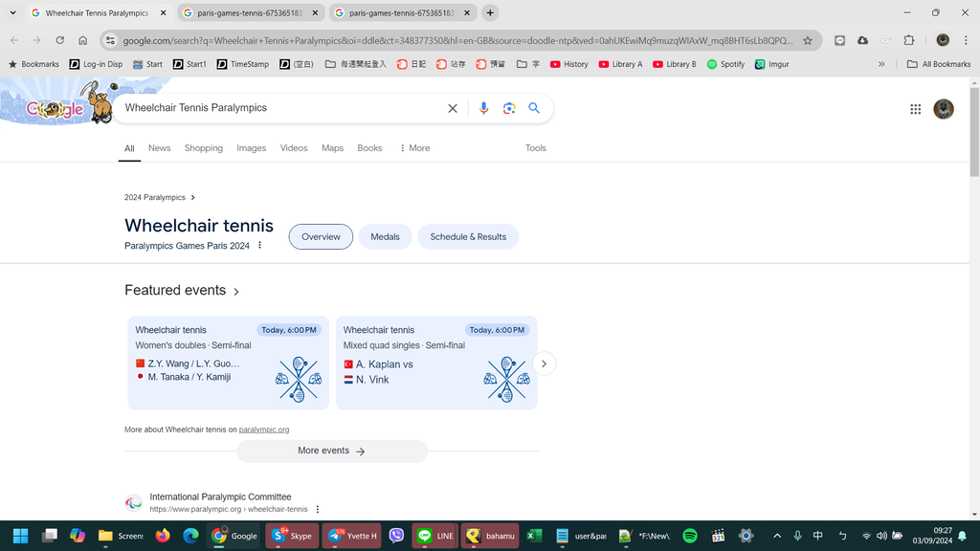Viewport: 980px width, 551px height.
Task: Open options beside Paralympics Games Paris 2024
Action: [x=260, y=246]
